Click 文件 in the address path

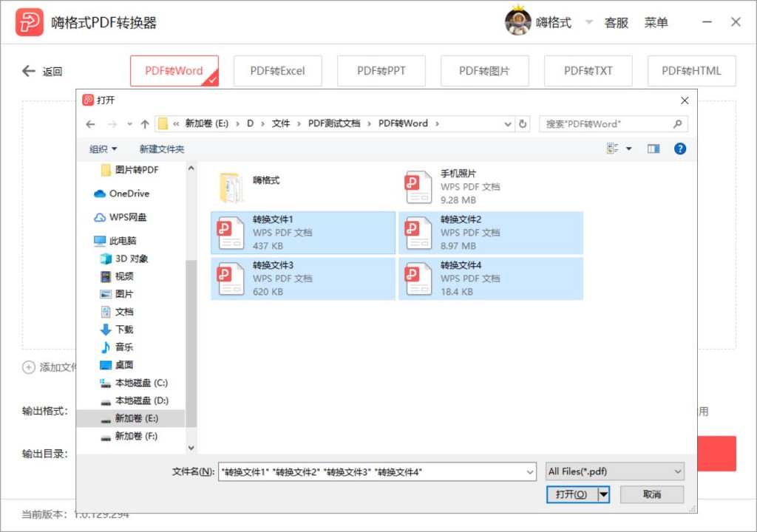pos(281,123)
